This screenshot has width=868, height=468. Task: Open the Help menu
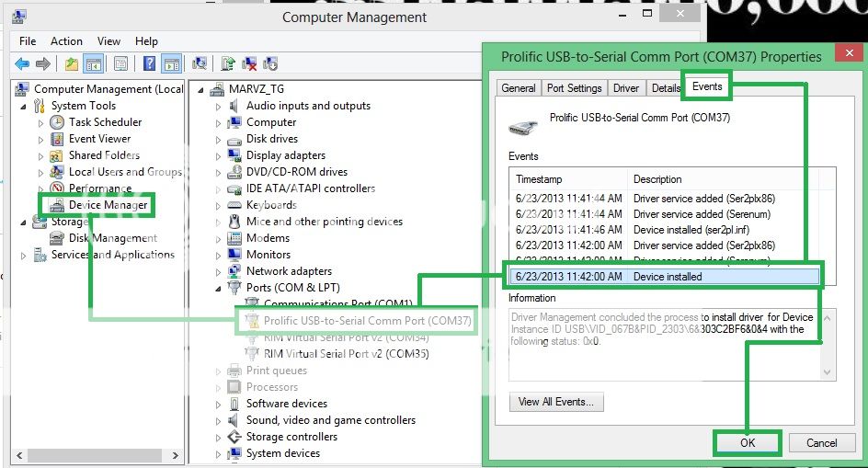(x=146, y=41)
